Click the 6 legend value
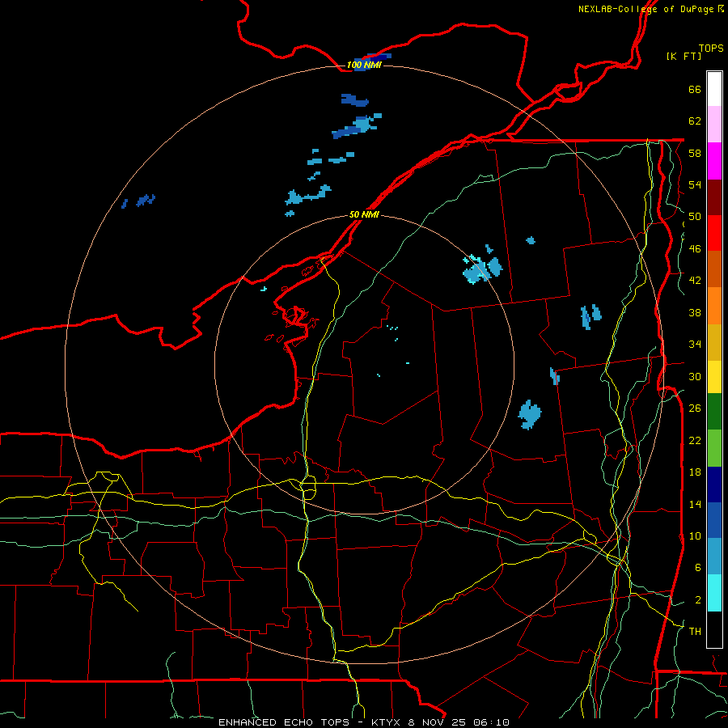Image resolution: width=728 pixels, height=728 pixels. coord(697,568)
